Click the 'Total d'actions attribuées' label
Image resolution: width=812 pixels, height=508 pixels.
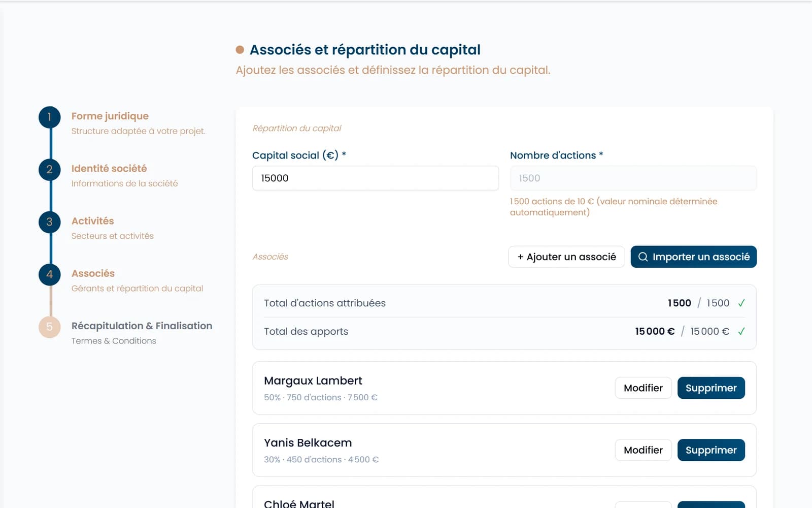325,303
